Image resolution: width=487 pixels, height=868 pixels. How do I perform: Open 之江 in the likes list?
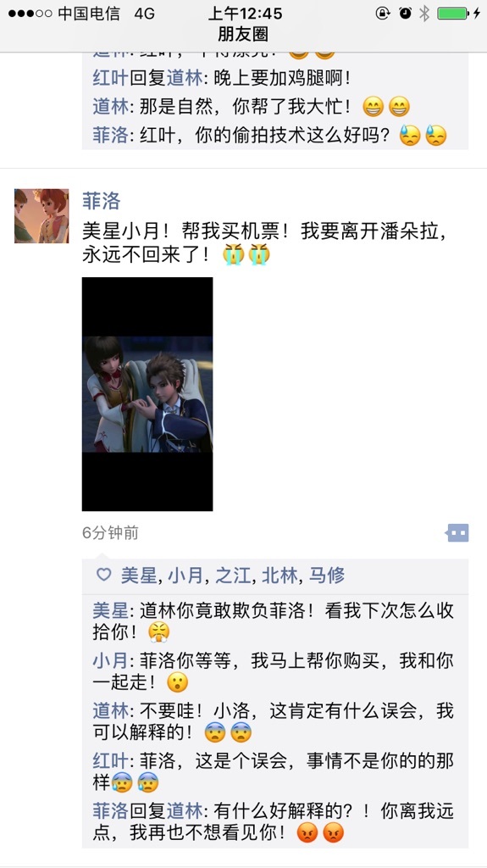pyautogui.click(x=233, y=576)
